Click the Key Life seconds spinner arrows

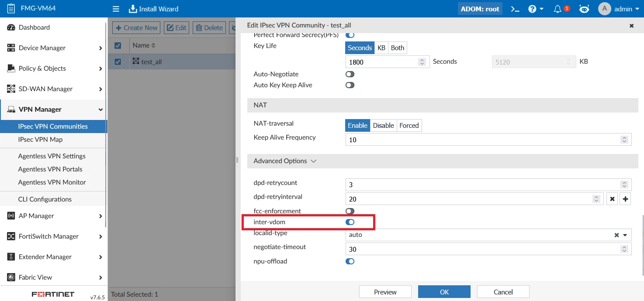[422, 62]
